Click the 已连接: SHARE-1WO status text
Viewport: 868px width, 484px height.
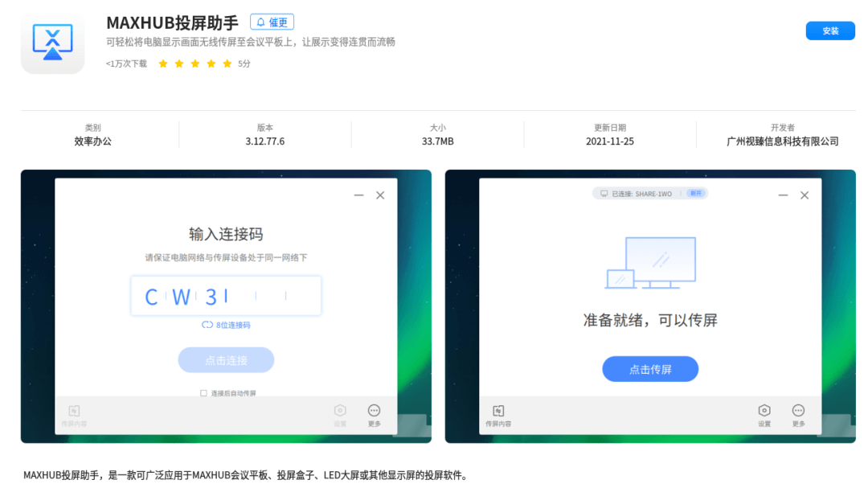(x=642, y=194)
